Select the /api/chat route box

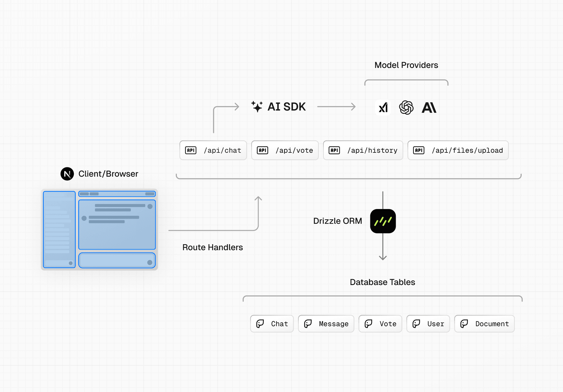click(213, 150)
